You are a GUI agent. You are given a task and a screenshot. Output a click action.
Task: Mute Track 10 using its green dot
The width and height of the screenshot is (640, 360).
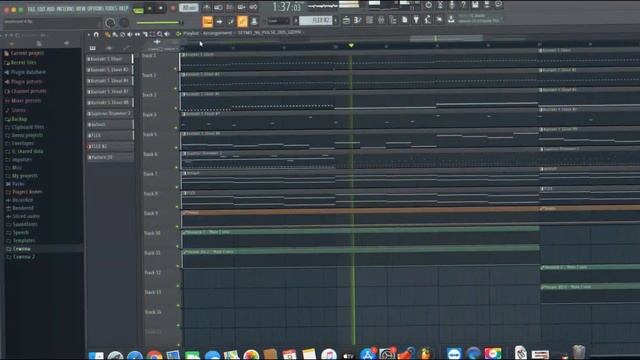pyautogui.click(x=178, y=246)
